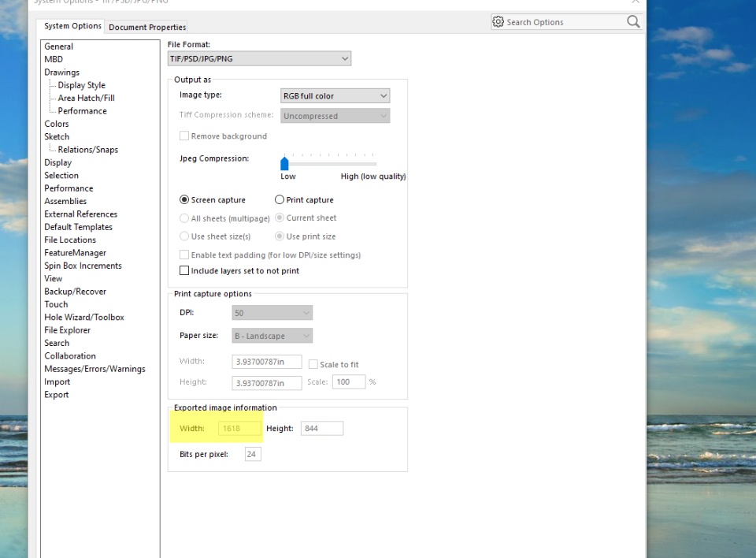
Task: Click the gear icon in Search Options
Action: point(498,22)
